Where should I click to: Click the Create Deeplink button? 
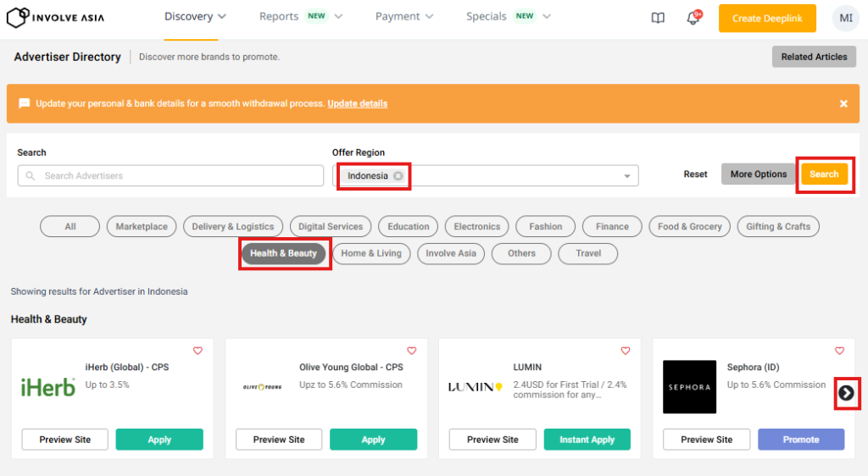(x=766, y=19)
